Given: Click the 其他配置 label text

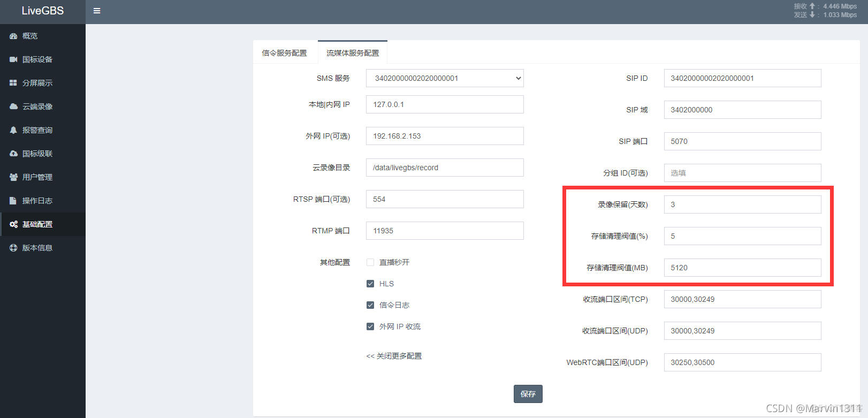Looking at the screenshot, I should (335, 262).
